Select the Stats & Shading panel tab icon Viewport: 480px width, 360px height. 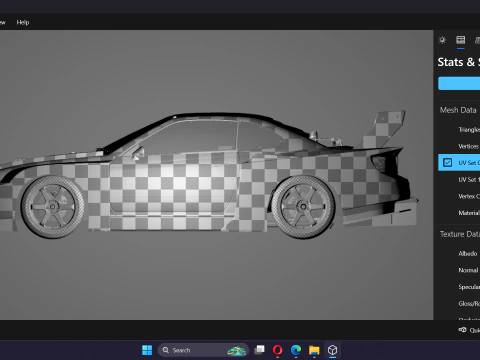click(x=461, y=40)
